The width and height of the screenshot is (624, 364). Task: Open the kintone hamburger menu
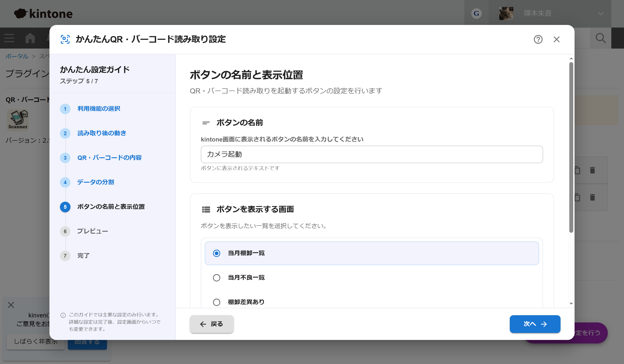(x=9, y=38)
